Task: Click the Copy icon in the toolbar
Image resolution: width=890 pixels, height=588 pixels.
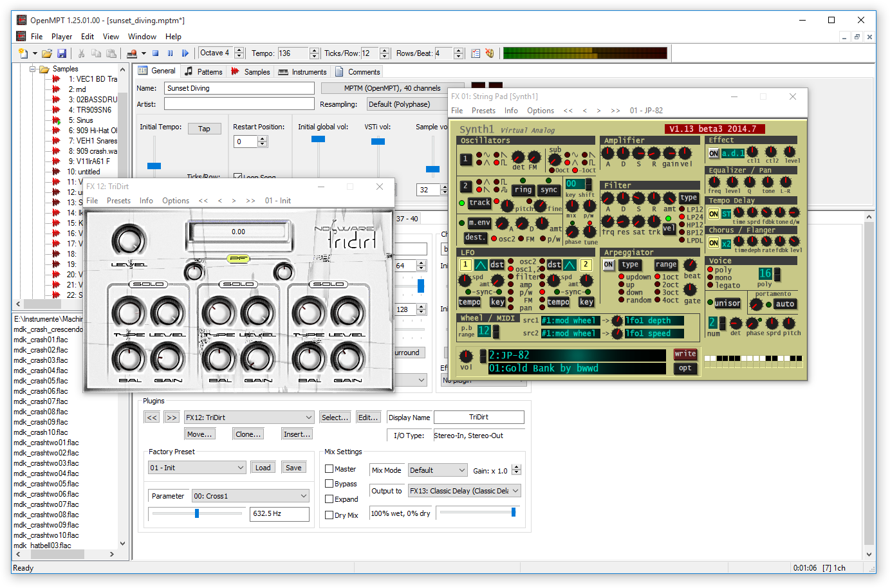Action: point(97,53)
